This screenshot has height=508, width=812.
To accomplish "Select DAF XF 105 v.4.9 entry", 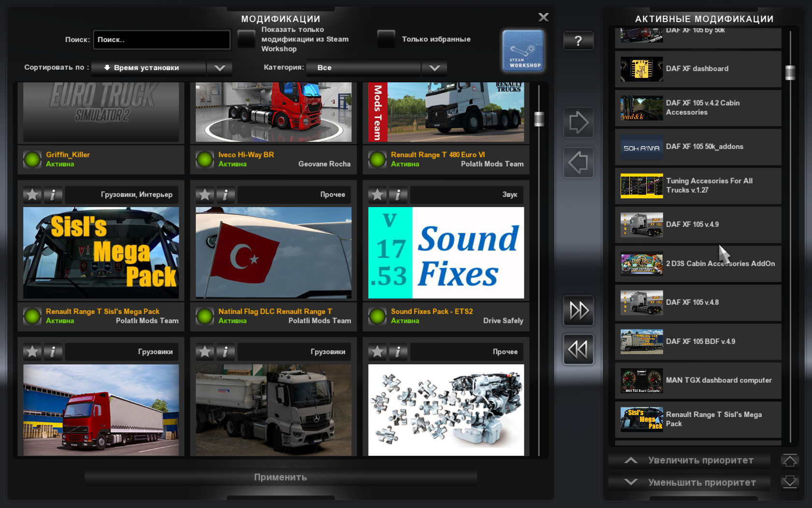I will click(698, 225).
